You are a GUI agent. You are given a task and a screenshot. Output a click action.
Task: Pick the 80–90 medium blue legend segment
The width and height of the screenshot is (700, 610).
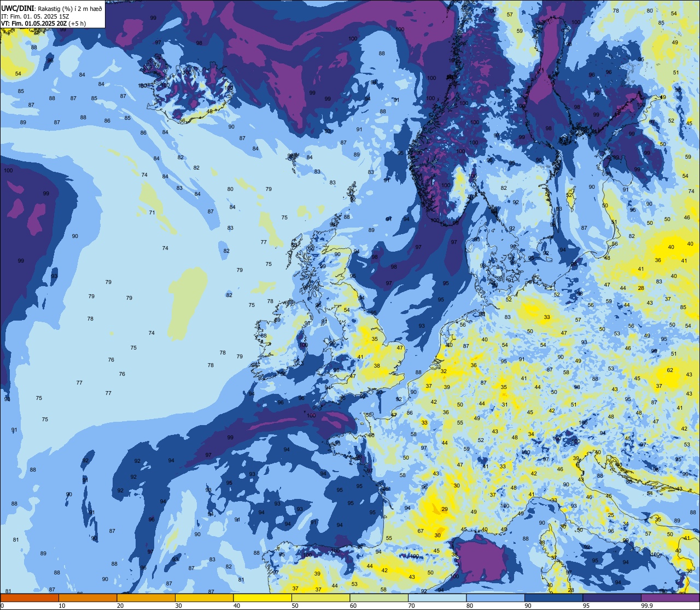[495, 598]
